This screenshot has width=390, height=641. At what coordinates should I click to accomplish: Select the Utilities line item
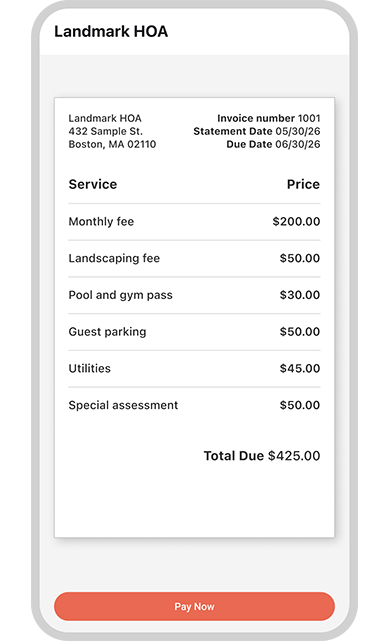(194, 368)
